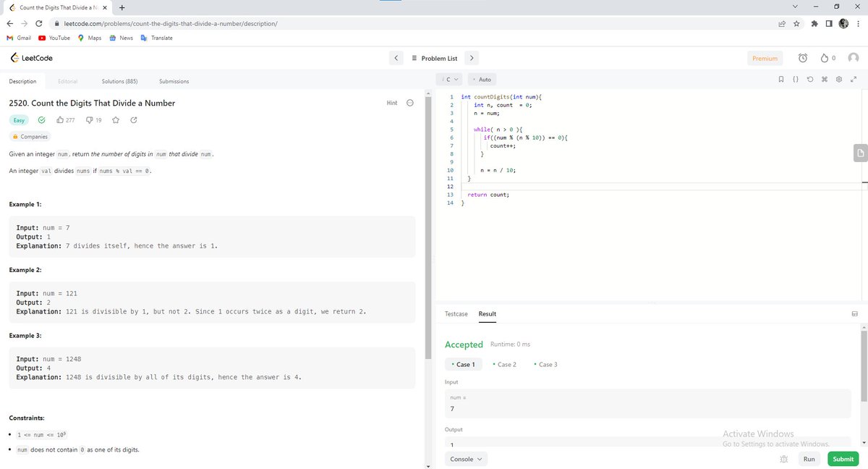The height and width of the screenshot is (469, 868).
Task: Click the LeetCode logo
Action: [x=31, y=58]
